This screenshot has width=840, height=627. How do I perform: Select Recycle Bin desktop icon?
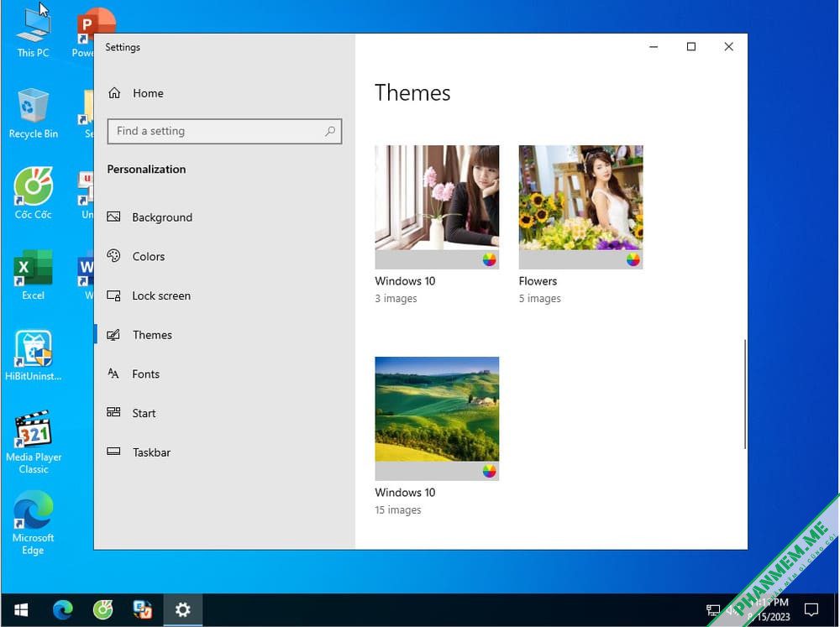pyautogui.click(x=34, y=114)
